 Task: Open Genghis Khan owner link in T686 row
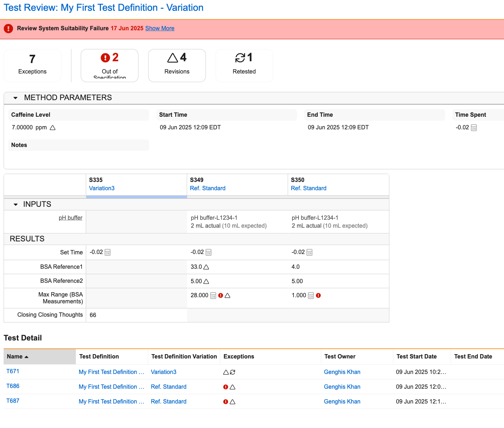[x=342, y=387]
